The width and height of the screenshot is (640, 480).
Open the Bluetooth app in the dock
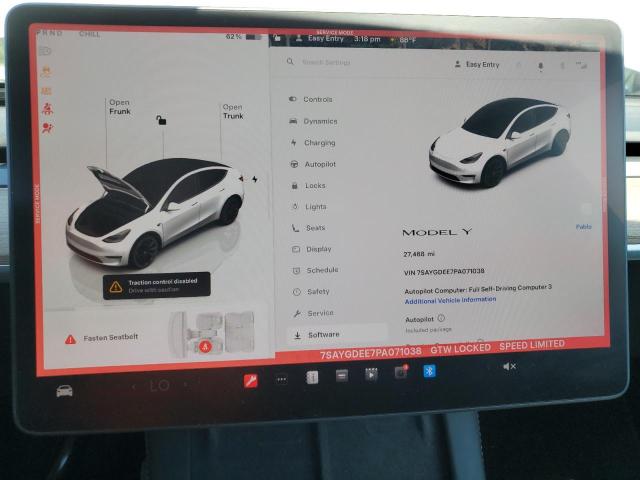pos(429,371)
